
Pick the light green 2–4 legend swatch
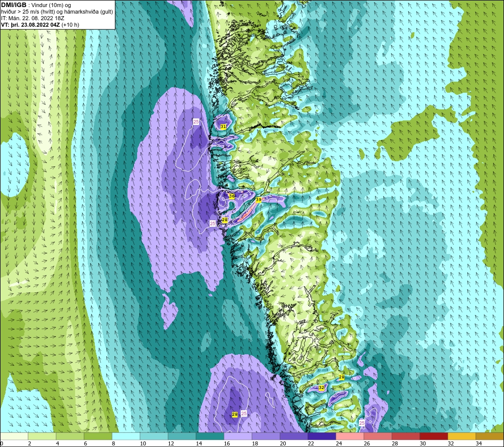[x=42, y=436]
